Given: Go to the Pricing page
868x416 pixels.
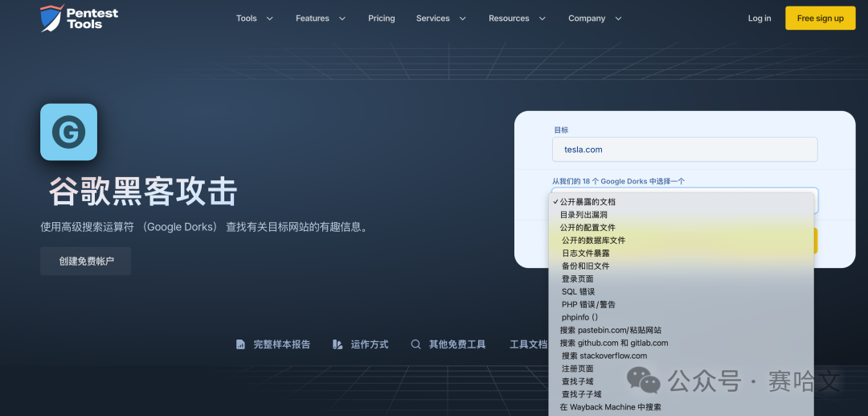Looking at the screenshot, I should coord(382,19).
